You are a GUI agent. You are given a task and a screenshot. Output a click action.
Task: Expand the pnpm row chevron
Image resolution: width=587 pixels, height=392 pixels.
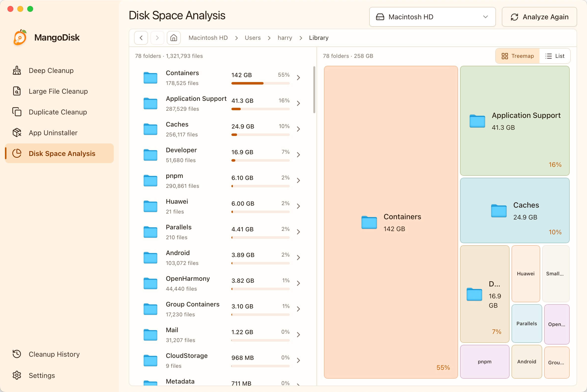click(298, 181)
